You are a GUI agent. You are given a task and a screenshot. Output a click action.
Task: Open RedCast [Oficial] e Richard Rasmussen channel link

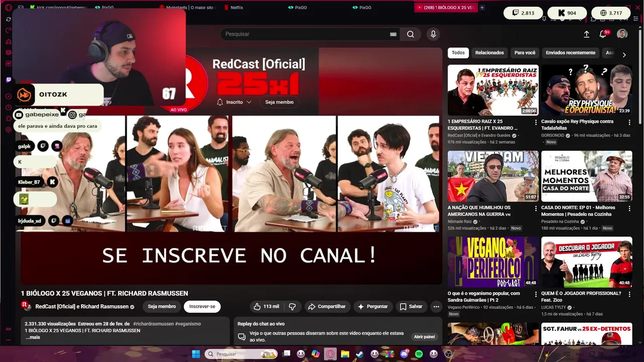(x=82, y=307)
